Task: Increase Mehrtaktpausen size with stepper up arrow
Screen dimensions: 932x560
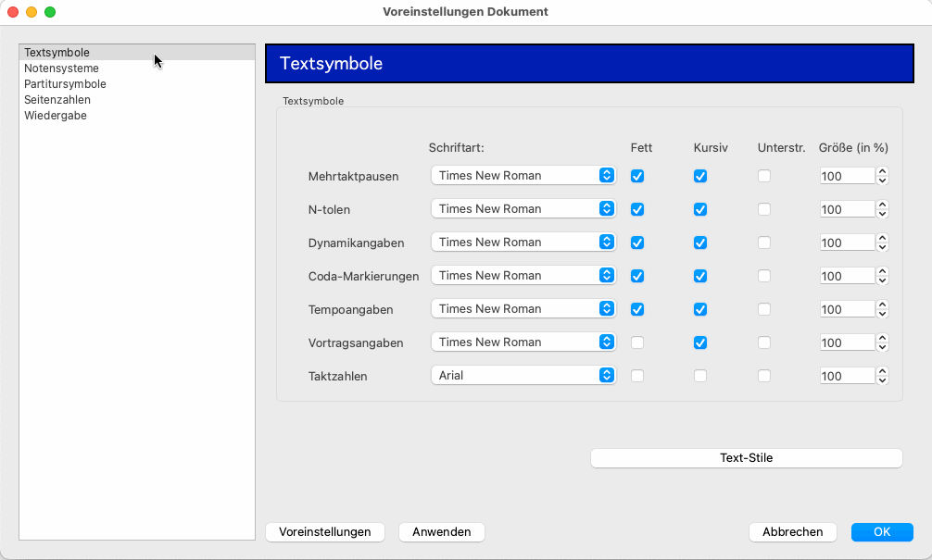Action: click(x=883, y=171)
